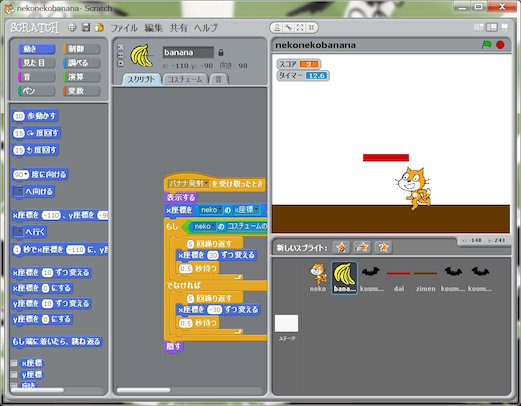Choose new sprite from file button
The width and height of the screenshot is (521, 406).
pyautogui.click(x=362, y=247)
